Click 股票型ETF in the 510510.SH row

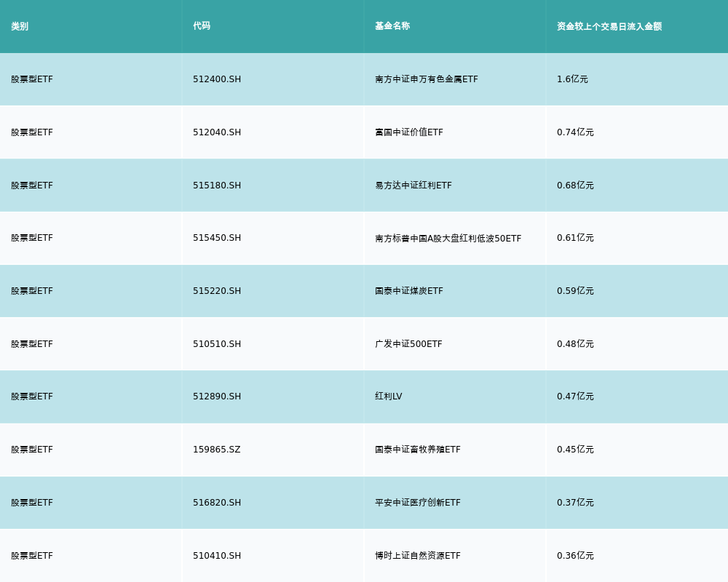(x=32, y=344)
